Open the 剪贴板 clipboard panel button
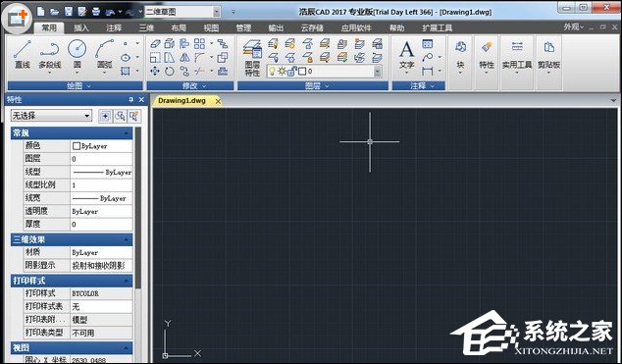Image resolution: width=622 pixels, height=364 pixels. 548,58
